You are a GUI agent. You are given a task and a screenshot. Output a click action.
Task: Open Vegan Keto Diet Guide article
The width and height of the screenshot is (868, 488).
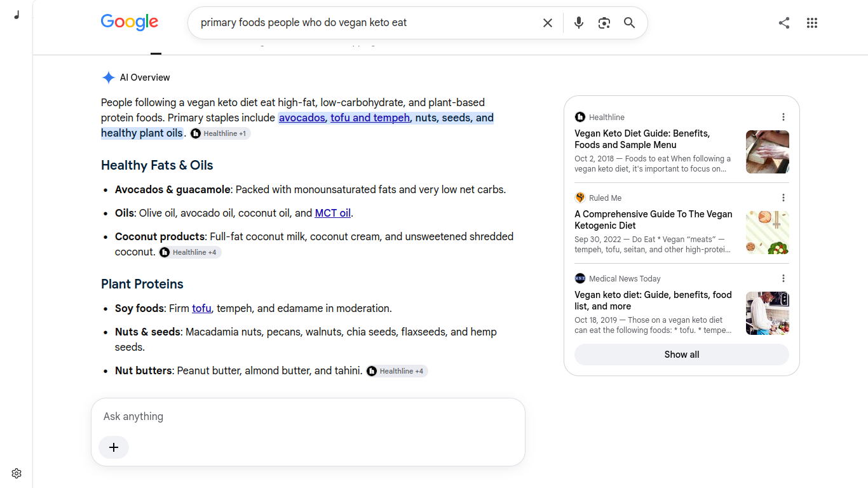(x=642, y=139)
